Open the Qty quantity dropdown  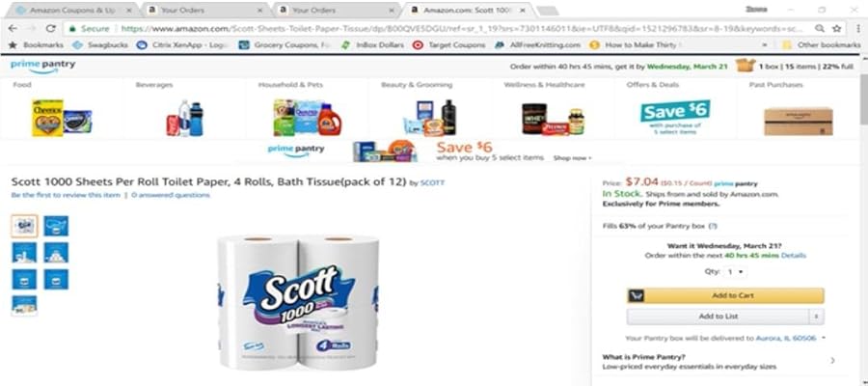click(735, 272)
